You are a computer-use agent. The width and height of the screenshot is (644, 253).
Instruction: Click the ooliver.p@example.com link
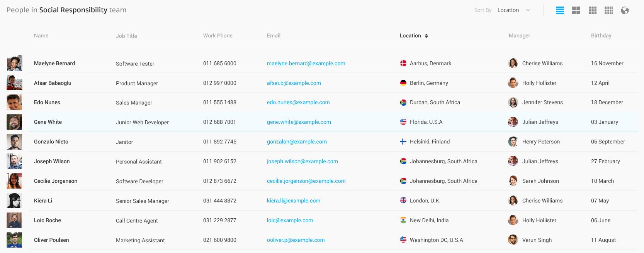tap(296, 240)
